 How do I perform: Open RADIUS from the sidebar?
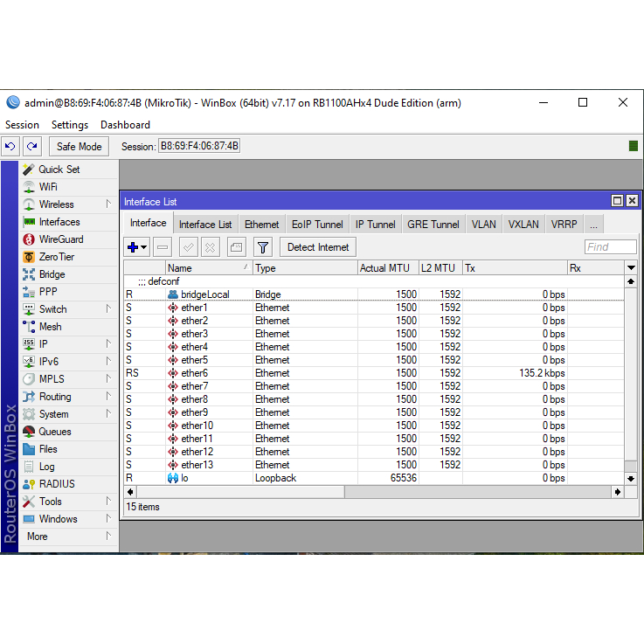(56, 484)
